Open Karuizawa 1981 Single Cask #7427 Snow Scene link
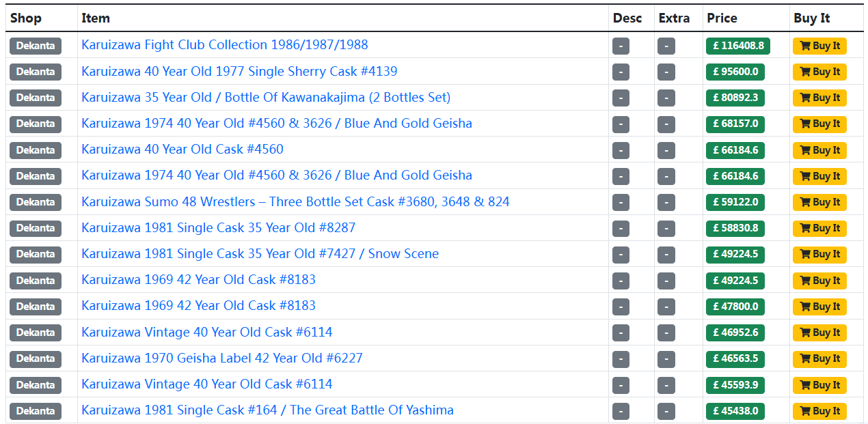This screenshot has height=424, width=868. [260, 254]
